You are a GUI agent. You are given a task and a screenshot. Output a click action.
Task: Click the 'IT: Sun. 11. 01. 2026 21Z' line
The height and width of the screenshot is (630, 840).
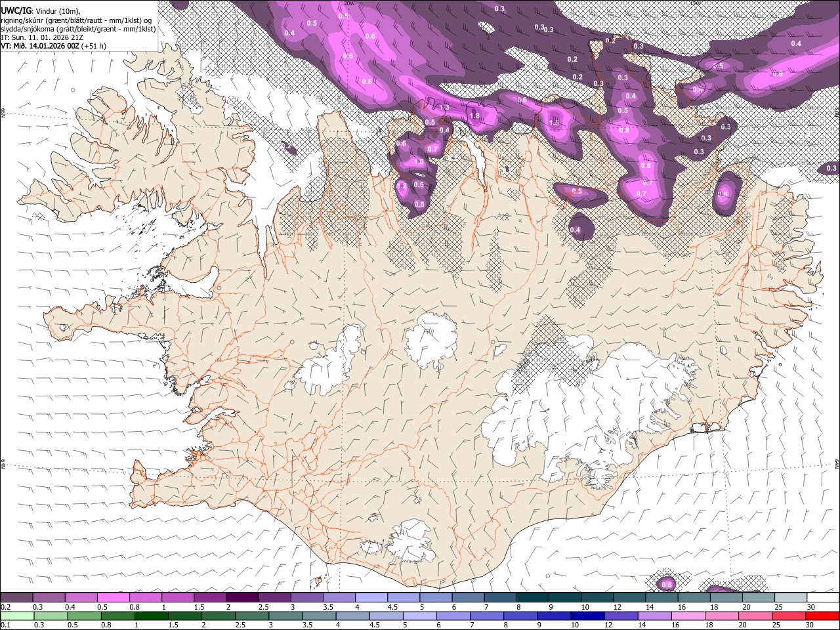pyautogui.click(x=42, y=37)
